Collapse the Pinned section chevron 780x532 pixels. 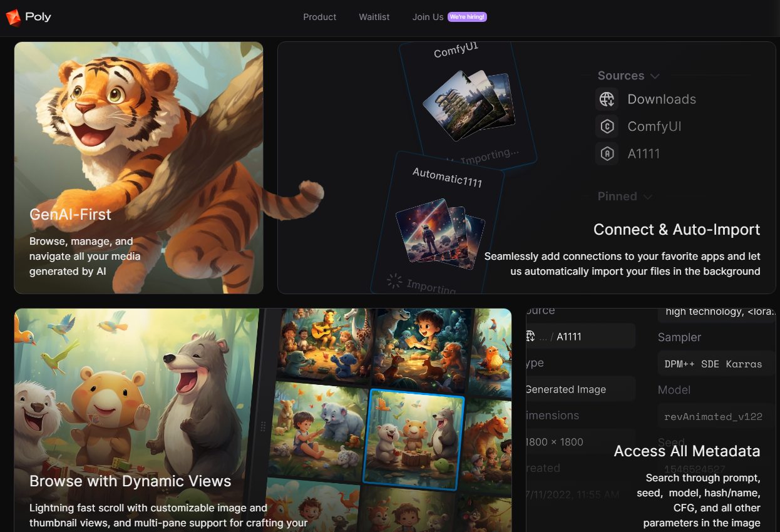(x=648, y=197)
